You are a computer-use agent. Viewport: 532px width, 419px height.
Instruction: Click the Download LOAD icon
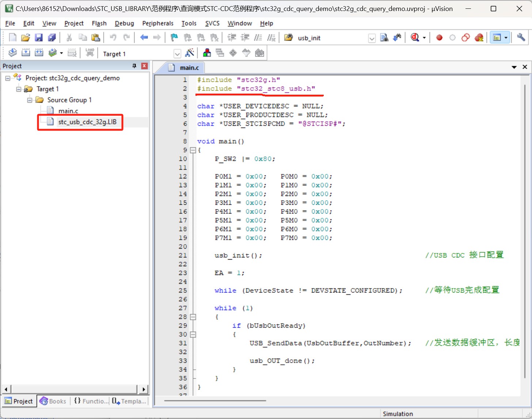(90, 53)
